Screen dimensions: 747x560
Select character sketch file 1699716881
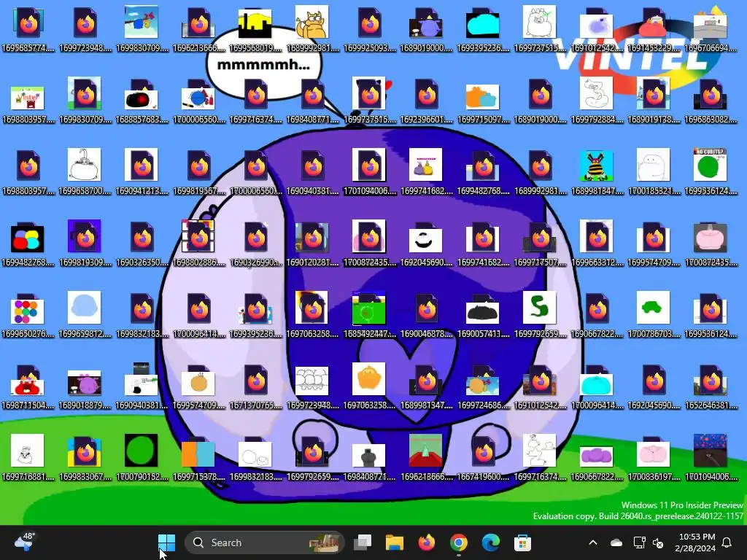tap(28, 457)
